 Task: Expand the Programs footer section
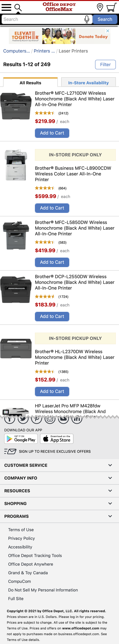point(59,516)
